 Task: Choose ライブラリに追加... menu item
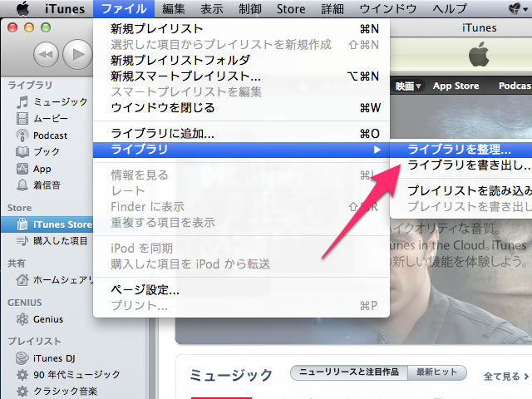coord(241,134)
